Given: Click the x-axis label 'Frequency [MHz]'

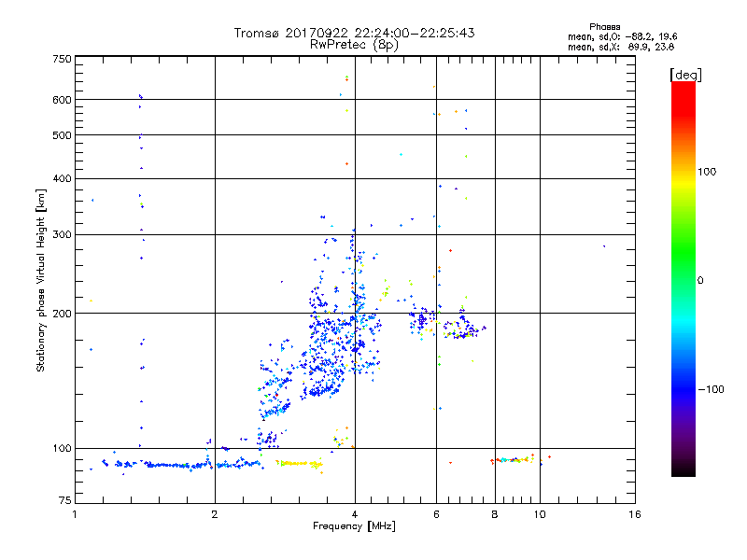Looking at the screenshot, I should point(354,526).
